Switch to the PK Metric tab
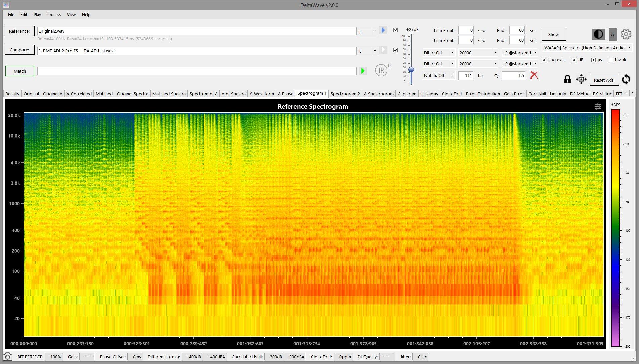The image size is (639, 364). pos(602,94)
